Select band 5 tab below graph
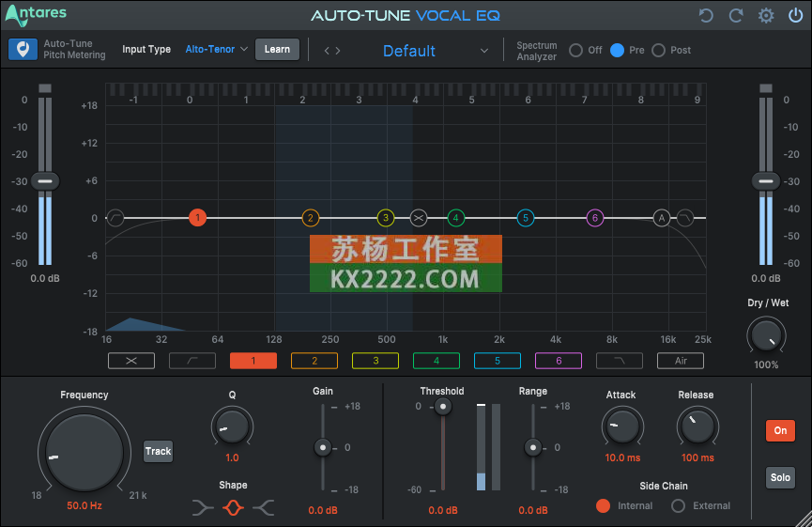The image size is (812, 527). 498,361
